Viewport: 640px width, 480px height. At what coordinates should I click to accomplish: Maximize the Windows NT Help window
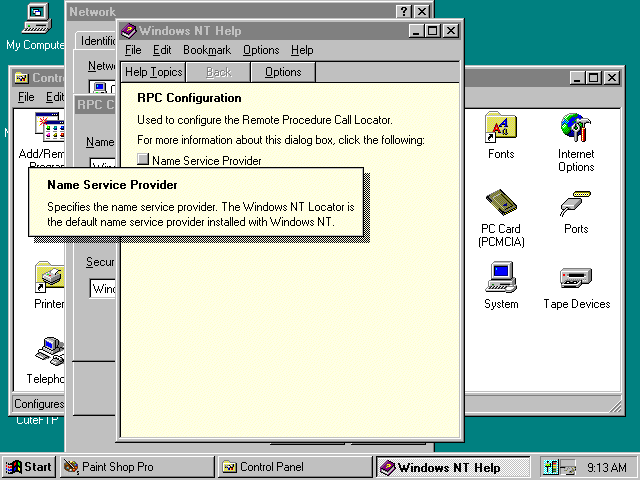click(x=433, y=31)
